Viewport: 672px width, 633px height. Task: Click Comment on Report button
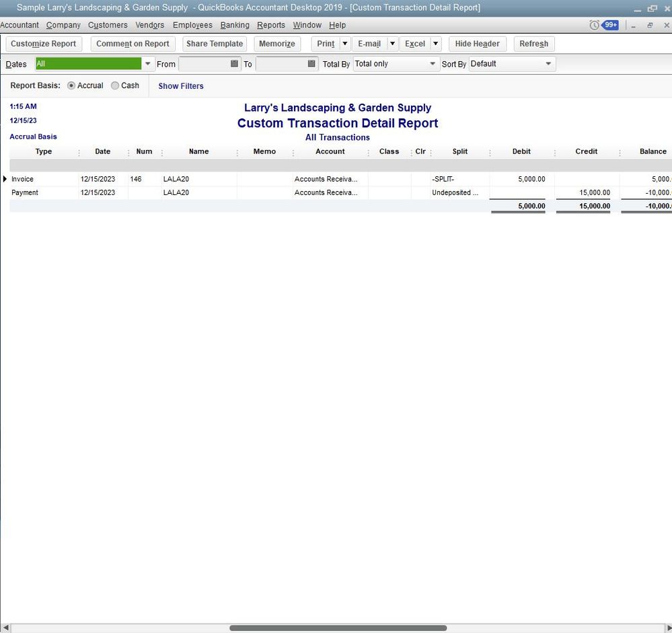133,44
